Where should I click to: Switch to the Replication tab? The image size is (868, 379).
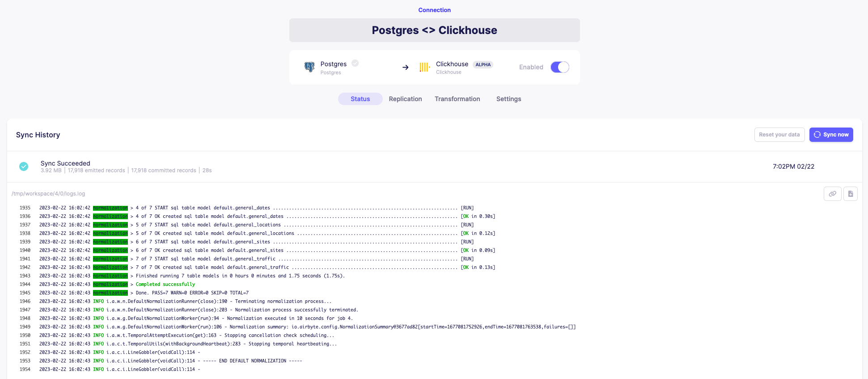pyautogui.click(x=406, y=99)
